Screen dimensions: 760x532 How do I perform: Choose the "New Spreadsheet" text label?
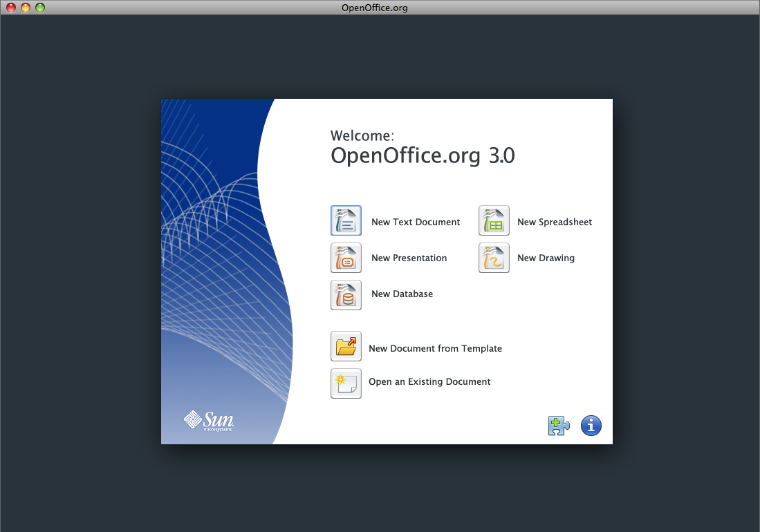coord(555,222)
